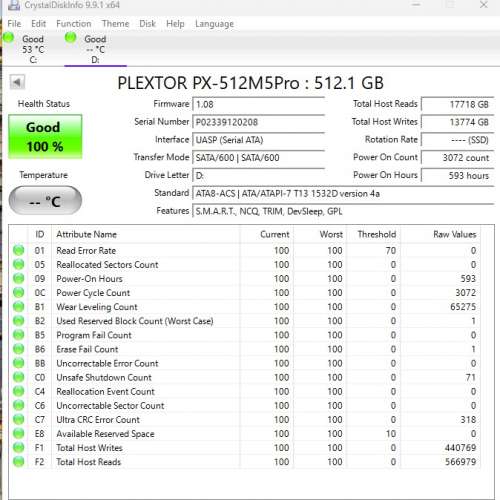
Task: Select the D: drive tab
Action: 95,49
